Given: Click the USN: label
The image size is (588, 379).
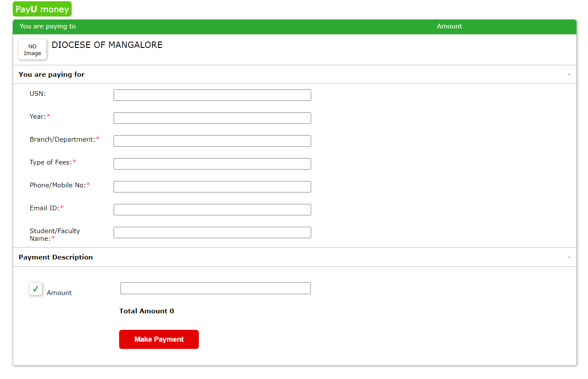Looking at the screenshot, I should click(x=38, y=94).
